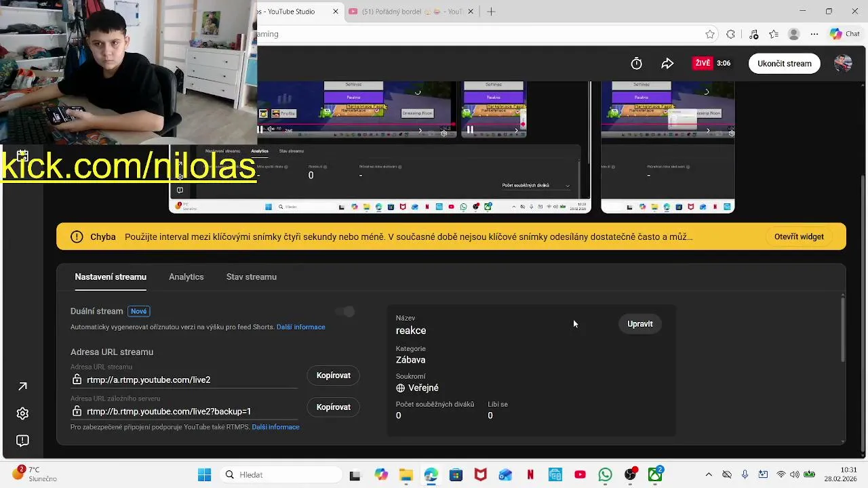Screen dimensions: 868x488
Task: Switch to the Nastavení streamu tab
Action: [111, 277]
